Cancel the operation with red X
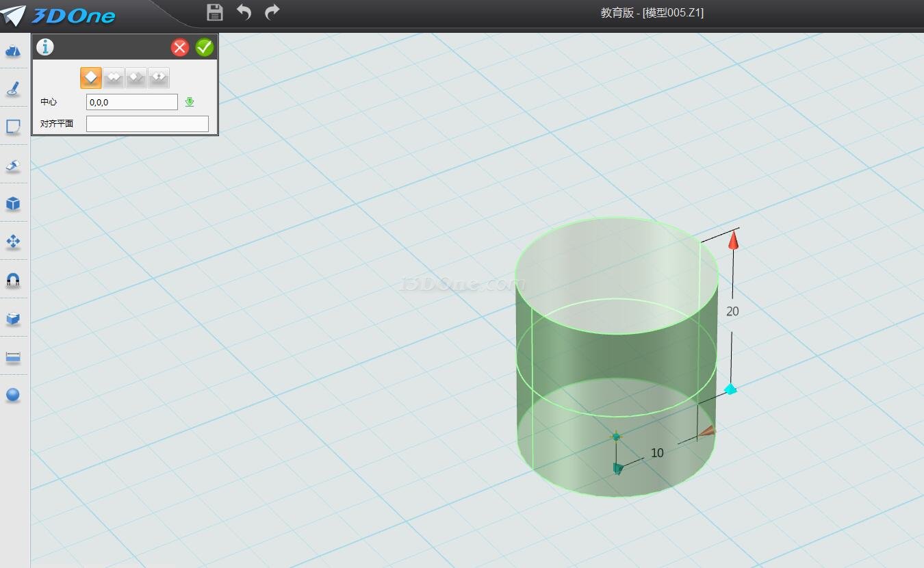The width and height of the screenshot is (924, 568). (x=180, y=47)
